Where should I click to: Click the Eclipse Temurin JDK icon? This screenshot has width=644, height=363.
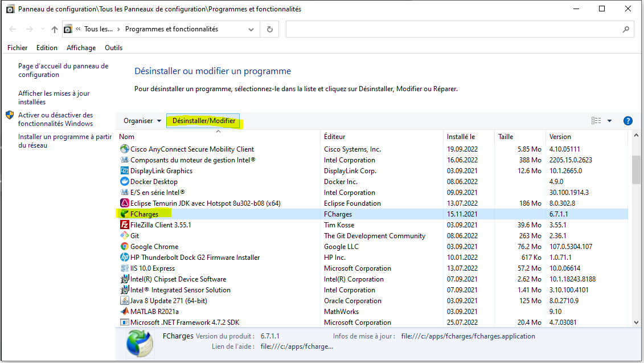tap(125, 203)
